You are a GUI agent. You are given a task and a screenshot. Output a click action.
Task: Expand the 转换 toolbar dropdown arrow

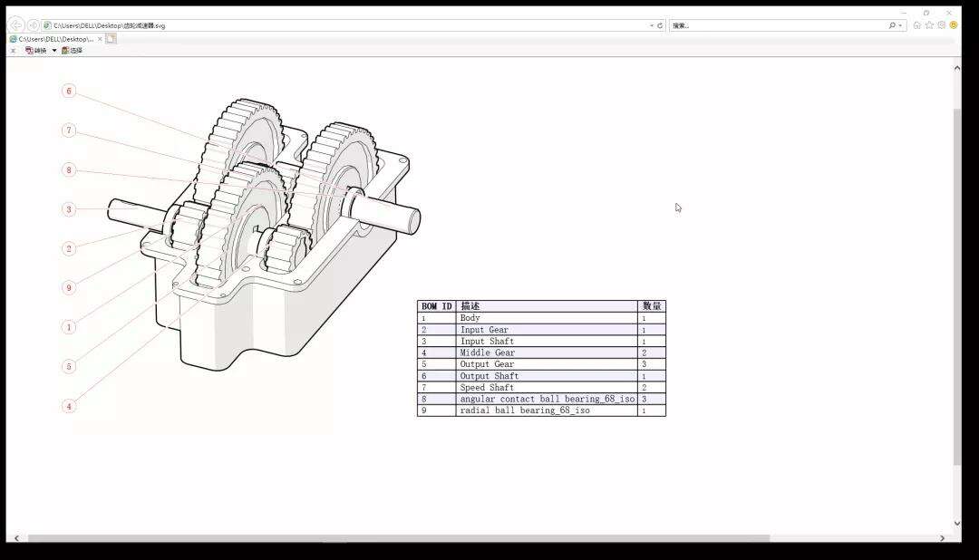pyautogui.click(x=54, y=51)
